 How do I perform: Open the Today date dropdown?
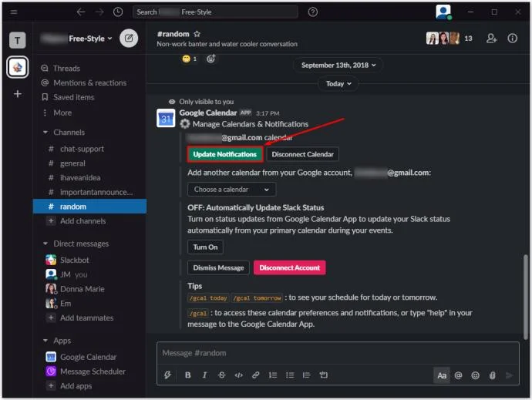click(x=338, y=83)
